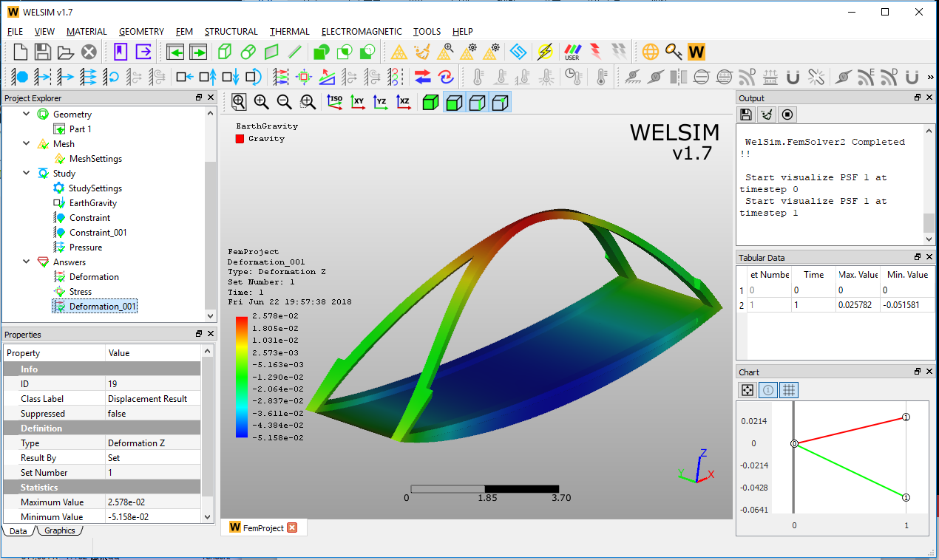
Task: Open the About WELSIM W icon
Action: [696, 52]
